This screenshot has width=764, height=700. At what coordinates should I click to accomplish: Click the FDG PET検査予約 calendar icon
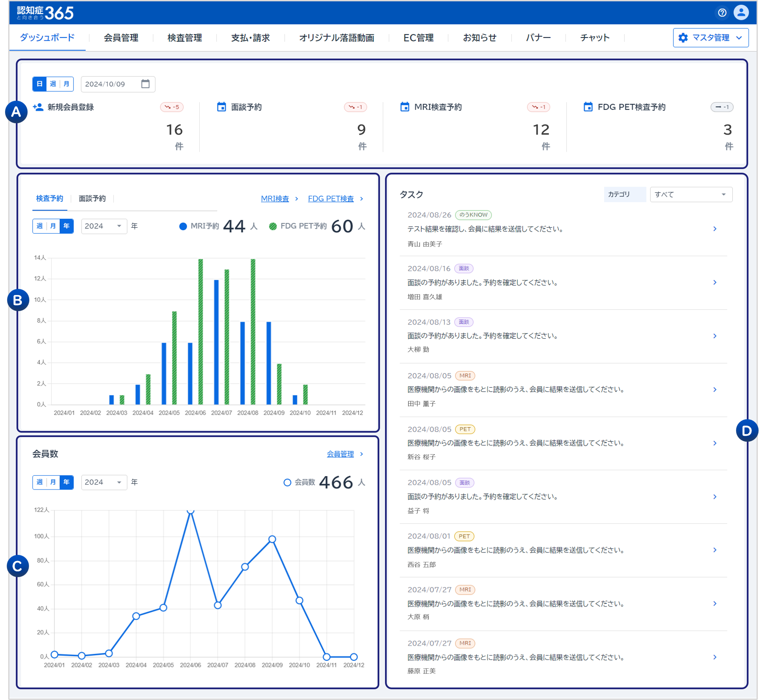588,107
